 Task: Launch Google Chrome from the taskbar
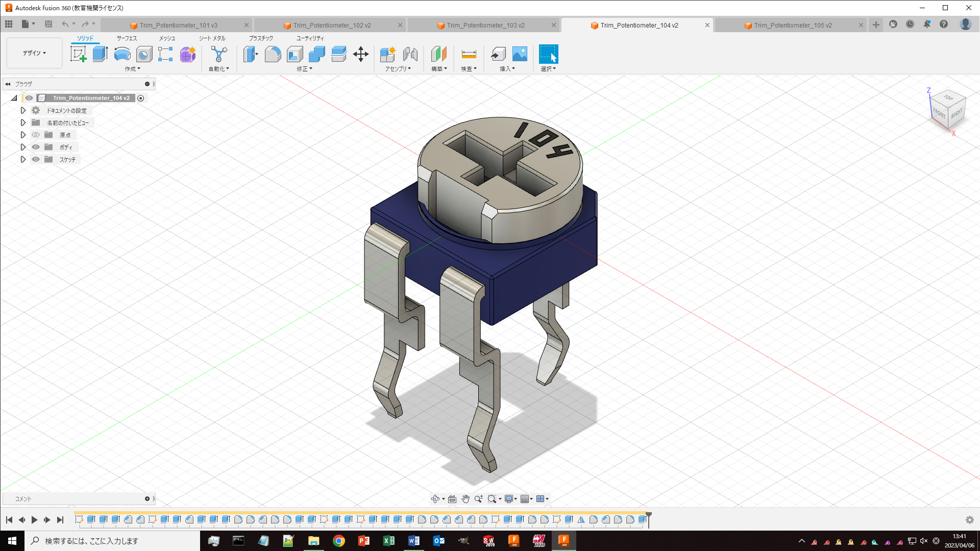click(x=338, y=541)
